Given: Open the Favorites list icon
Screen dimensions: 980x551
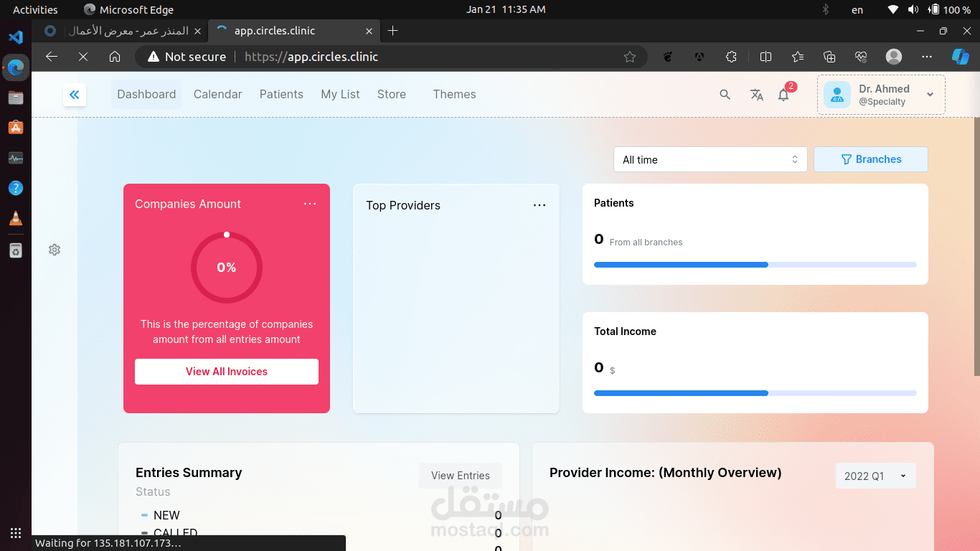Looking at the screenshot, I should 798,57.
